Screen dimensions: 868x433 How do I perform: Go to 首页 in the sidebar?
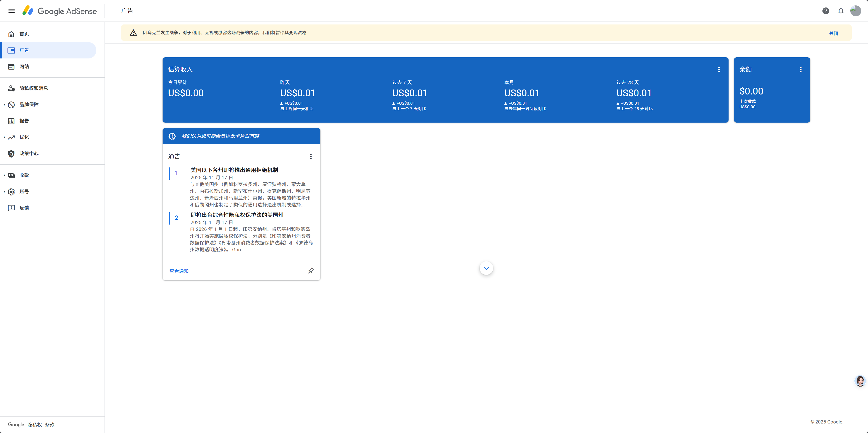click(24, 34)
